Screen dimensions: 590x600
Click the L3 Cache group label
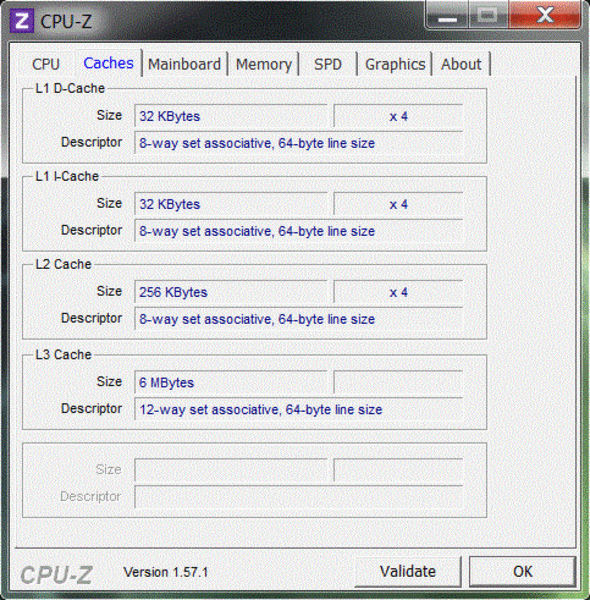[x=63, y=355]
